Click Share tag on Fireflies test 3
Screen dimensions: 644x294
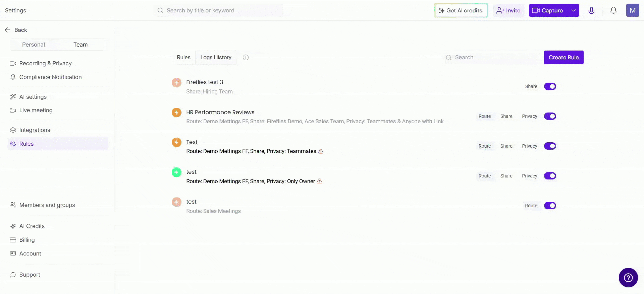pyautogui.click(x=531, y=86)
